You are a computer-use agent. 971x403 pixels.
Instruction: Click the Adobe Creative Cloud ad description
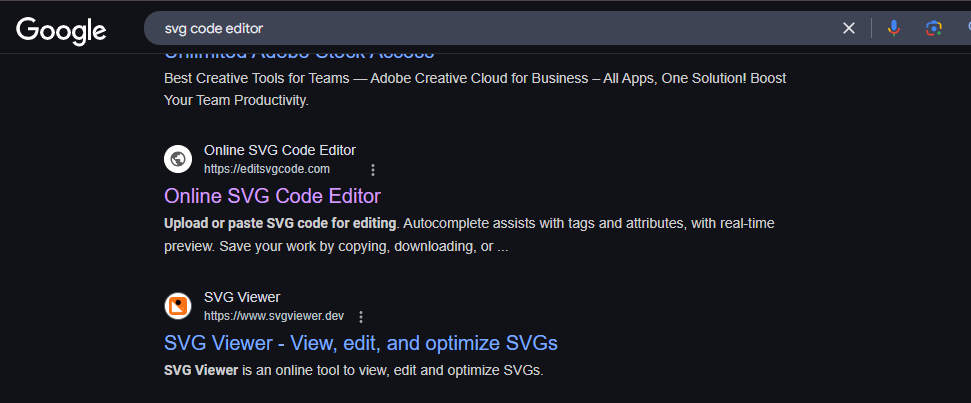pyautogui.click(x=475, y=89)
